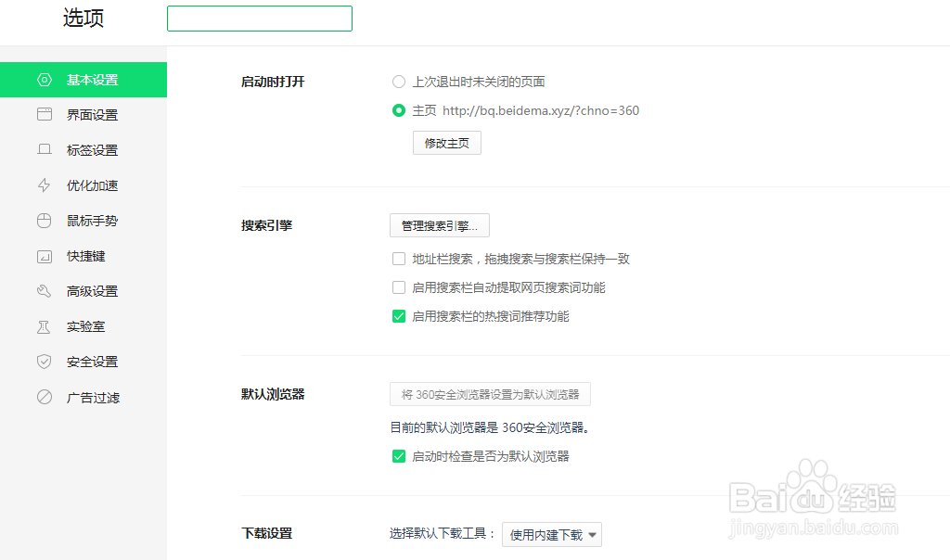Viewport: 950px width, 560px height.
Task: Select radio 上次退出时未关闭的页面
Action: (x=399, y=82)
